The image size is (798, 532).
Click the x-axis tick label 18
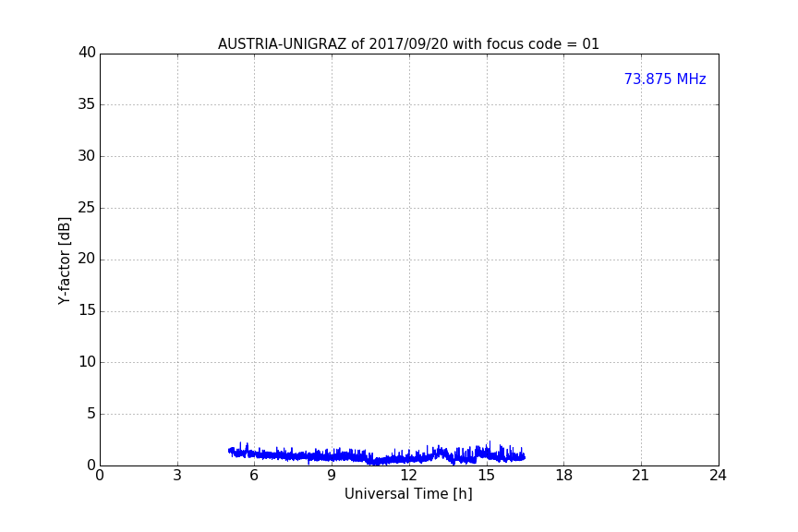click(564, 476)
